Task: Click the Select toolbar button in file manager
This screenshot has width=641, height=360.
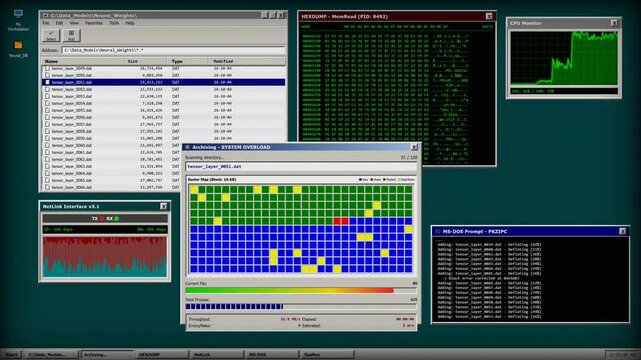Action: 51,35
